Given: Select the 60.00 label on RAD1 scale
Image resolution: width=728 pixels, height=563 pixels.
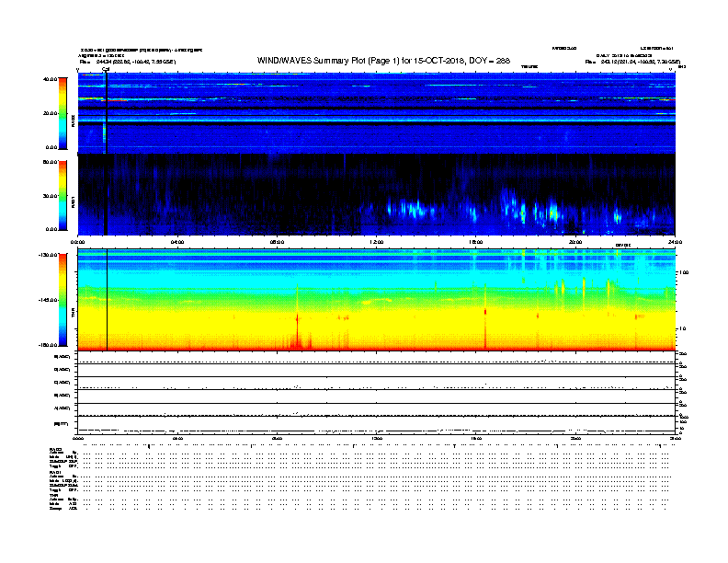Looking at the screenshot, I should (51, 162).
